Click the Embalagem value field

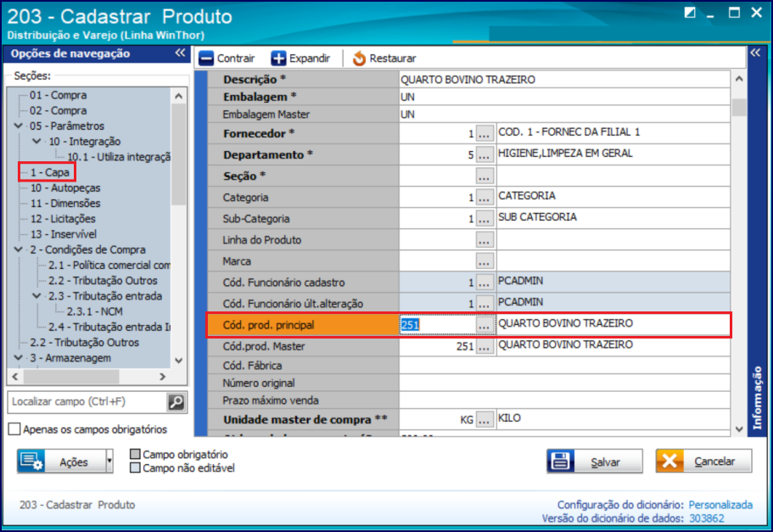[x=564, y=97]
